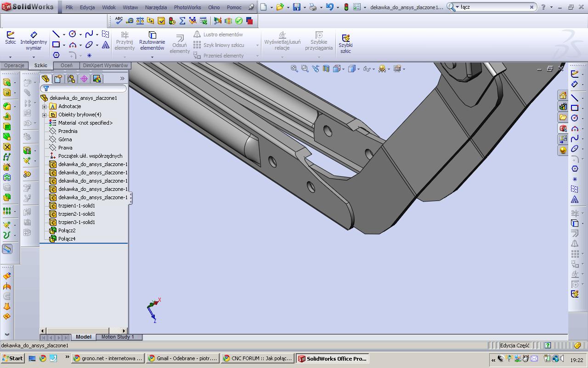Select the Rectangle sketch tool
588x368 pixels.
[56, 45]
